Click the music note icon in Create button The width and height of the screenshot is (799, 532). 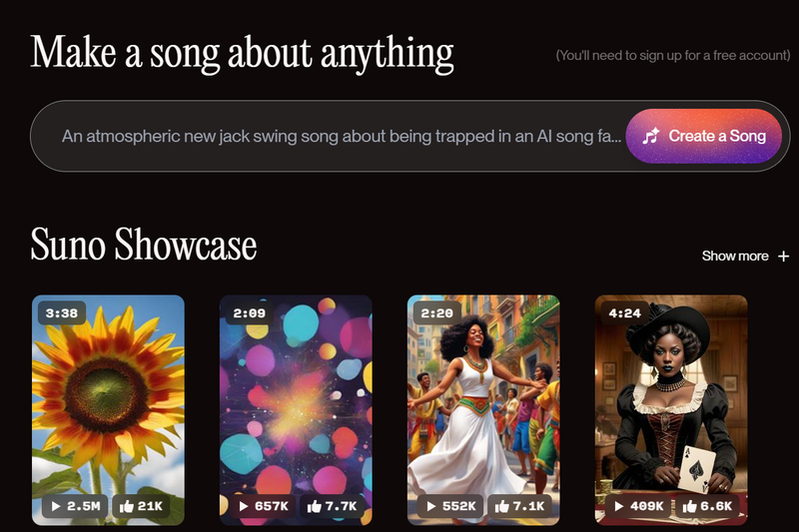[651, 136]
